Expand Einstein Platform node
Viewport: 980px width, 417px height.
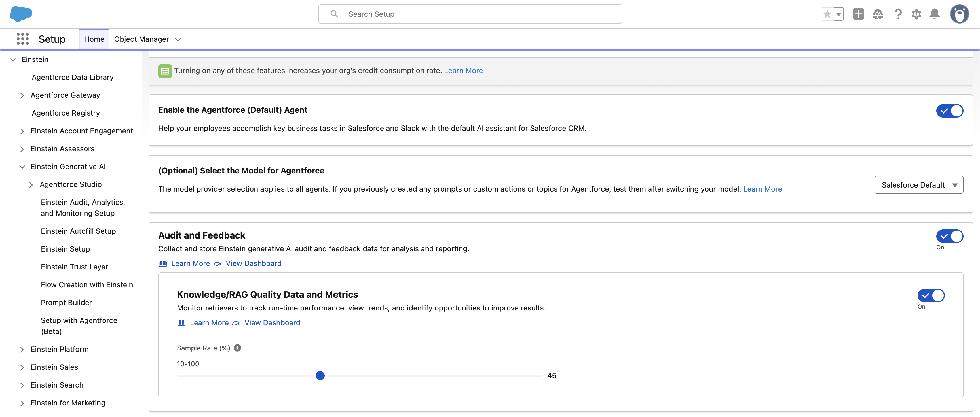22,350
